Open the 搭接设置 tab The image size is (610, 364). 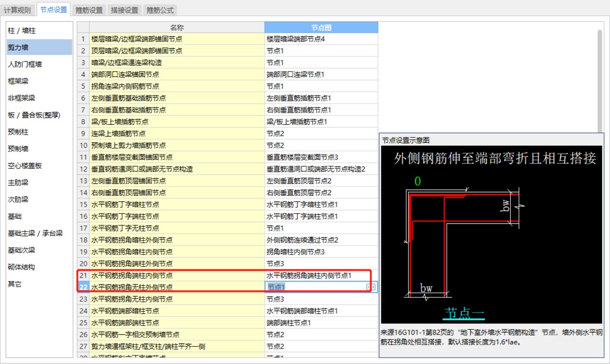(x=124, y=10)
